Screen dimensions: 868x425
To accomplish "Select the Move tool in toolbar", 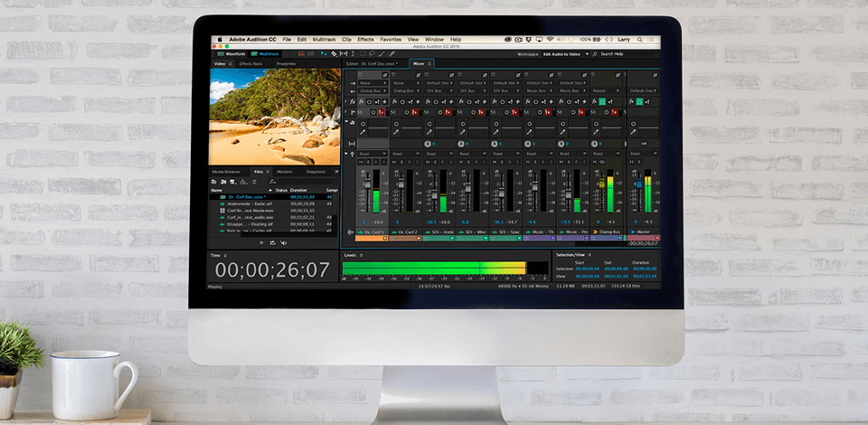I will click(324, 53).
